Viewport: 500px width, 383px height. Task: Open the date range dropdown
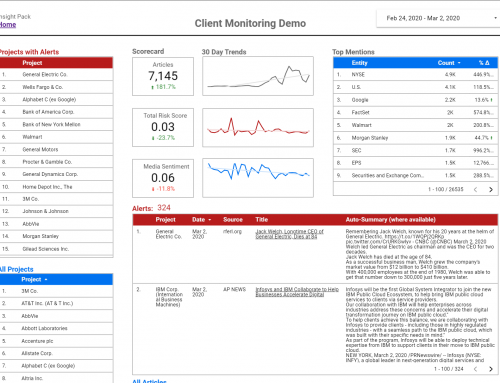point(438,18)
